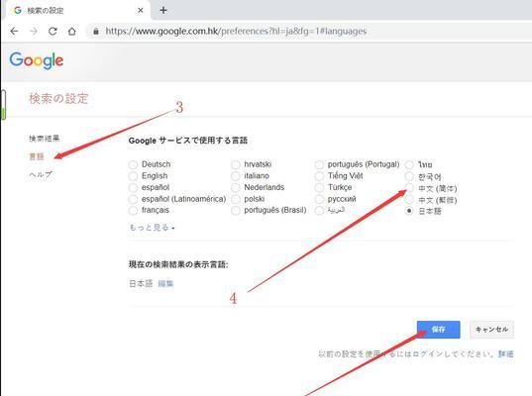Select the Arabic language radio button

point(319,211)
